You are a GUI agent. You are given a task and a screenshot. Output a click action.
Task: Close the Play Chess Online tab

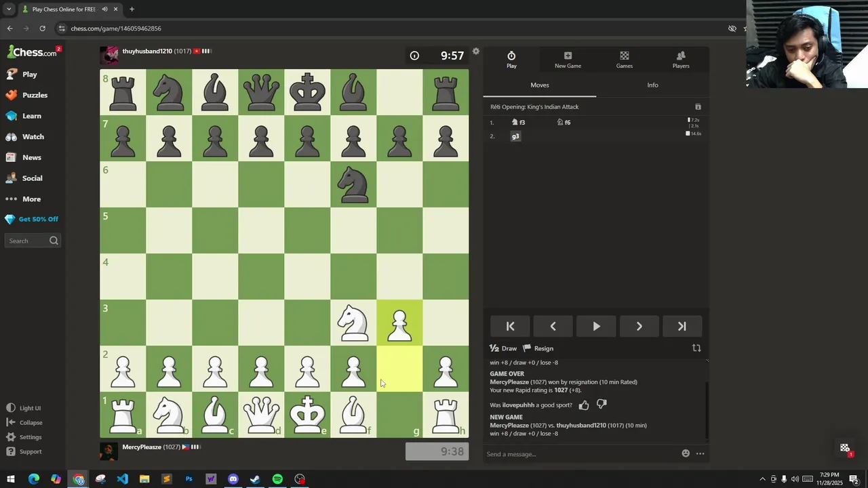(115, 9)
